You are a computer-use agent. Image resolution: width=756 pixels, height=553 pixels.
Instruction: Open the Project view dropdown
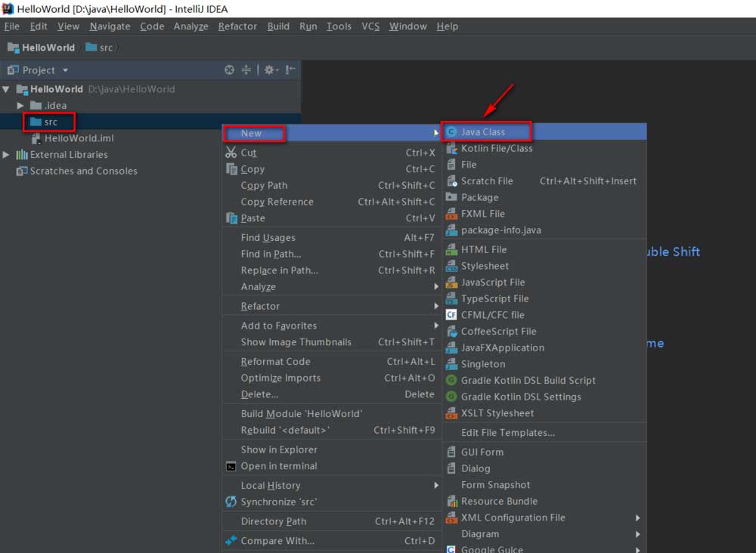point(65,70)
